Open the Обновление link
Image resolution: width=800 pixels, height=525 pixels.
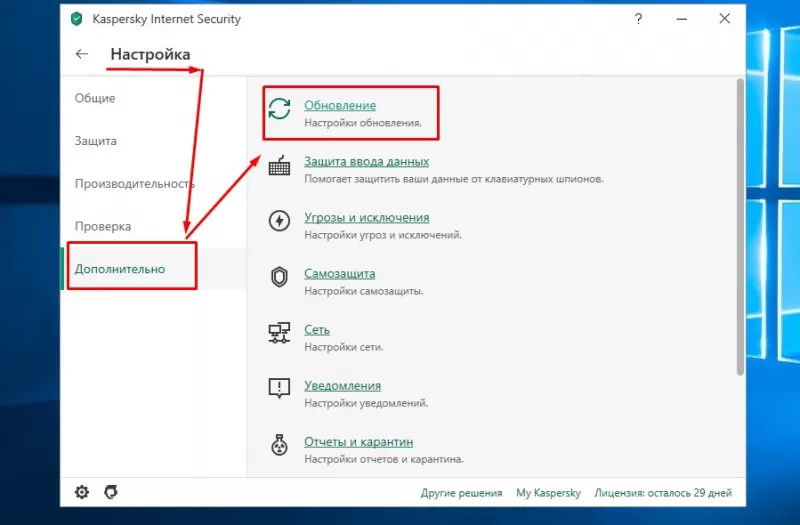pos(340,105)
